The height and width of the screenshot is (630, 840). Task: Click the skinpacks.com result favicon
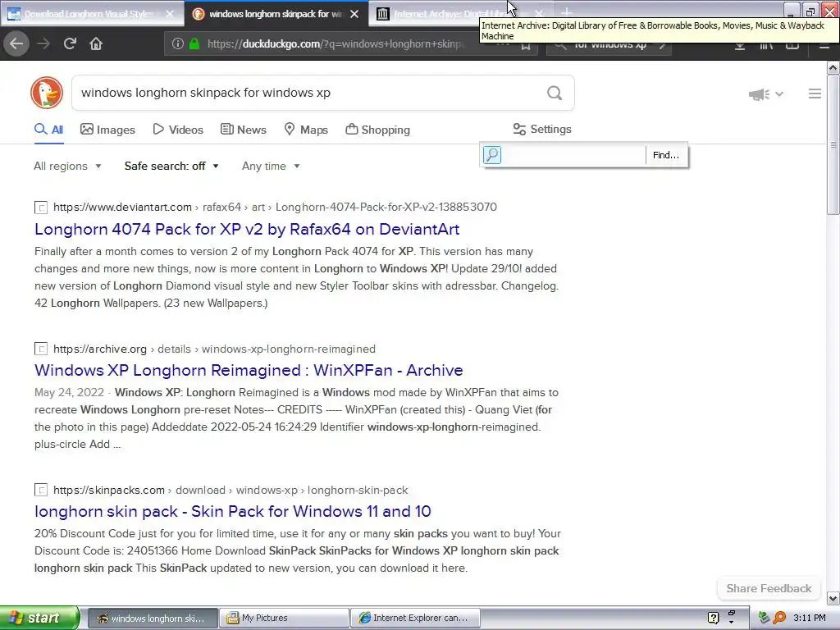coord(41,490)
